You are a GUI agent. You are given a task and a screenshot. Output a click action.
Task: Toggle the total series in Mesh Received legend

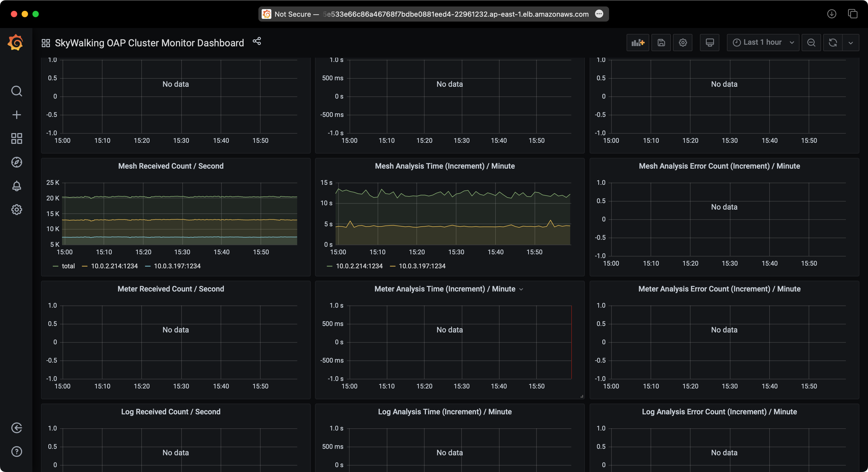coord(68,266)
